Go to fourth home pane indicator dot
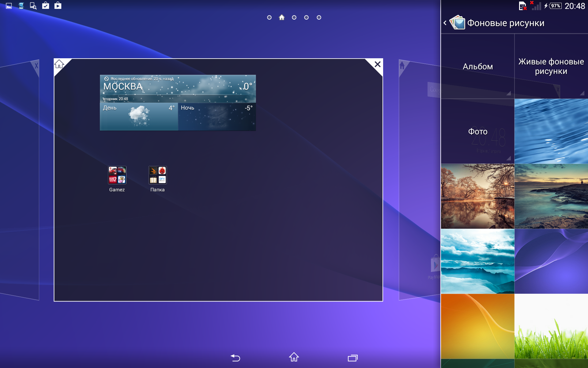The image size is (588, 368). click(x=306, y=17)
